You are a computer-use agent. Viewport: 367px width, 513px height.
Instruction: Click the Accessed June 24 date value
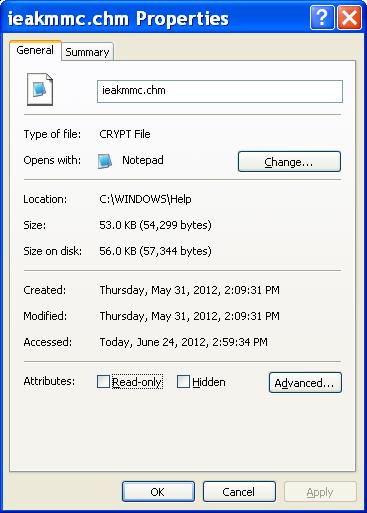point(184,342)
